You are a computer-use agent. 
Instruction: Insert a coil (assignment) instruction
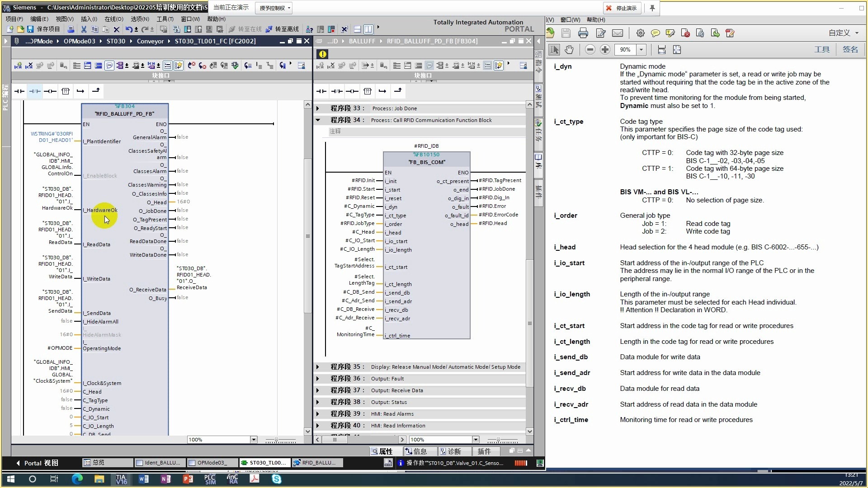[50, 91]
